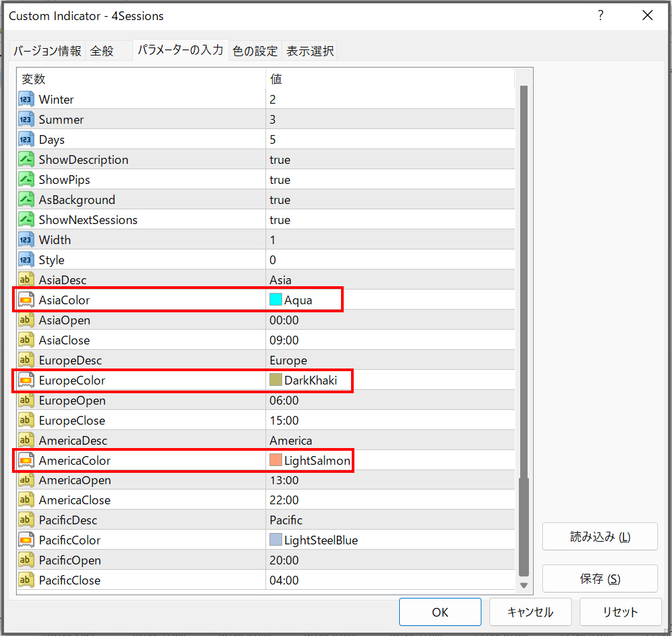Select the ShowDescription true value
The image size is (672, 636).
point(280,160)
